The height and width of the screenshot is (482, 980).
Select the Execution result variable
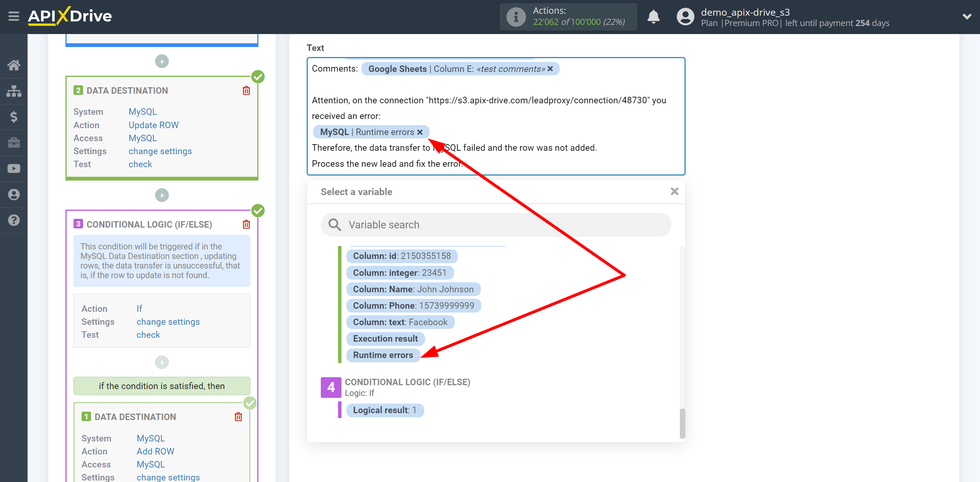385,339
